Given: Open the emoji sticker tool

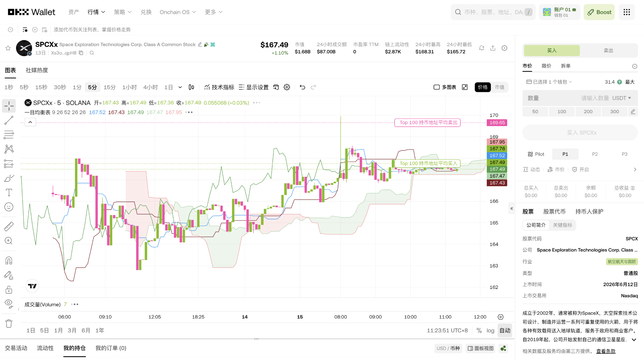Looking at the screenshot, I should pos(9,207).
